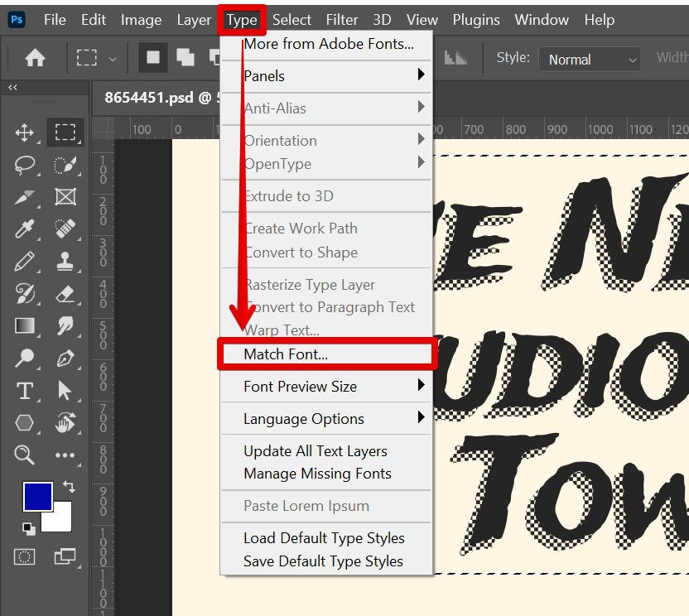Open the Eraser tool
Viewport: 689px width, 616px height.
(67, 293)
